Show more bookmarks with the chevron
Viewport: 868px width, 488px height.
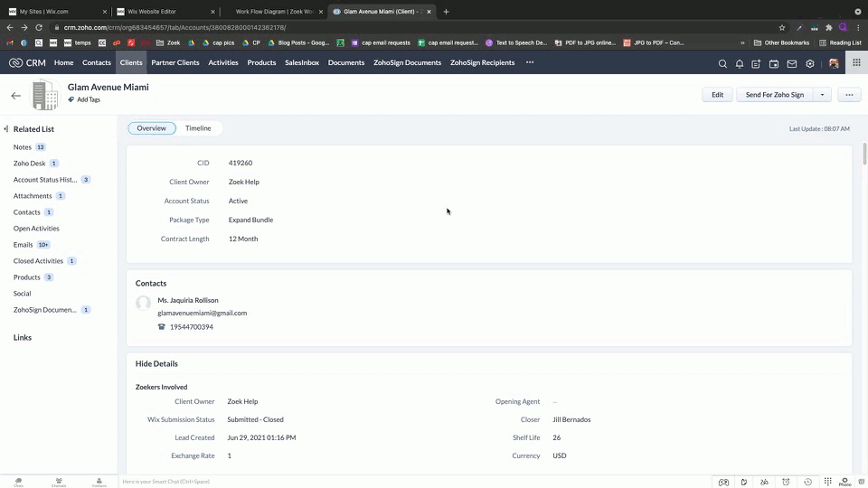[x=742, y=42]
